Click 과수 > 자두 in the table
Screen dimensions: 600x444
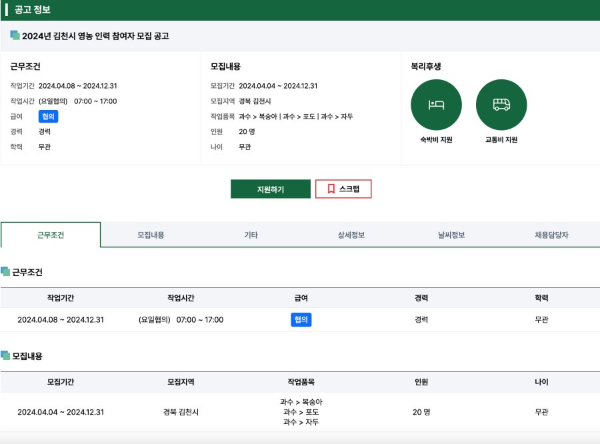(301, 422)
